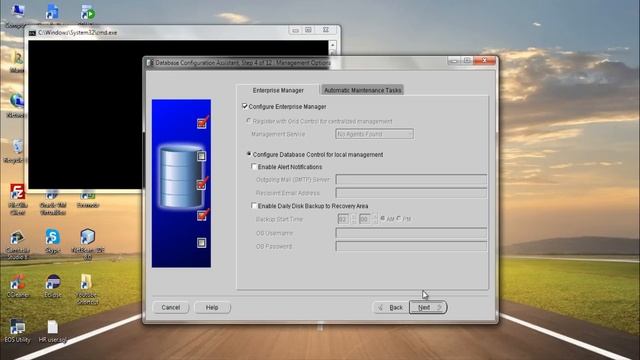This screenshot has height=360, width=640.
Task: Click the OS Password field
Action: click(x=411, y=246)
